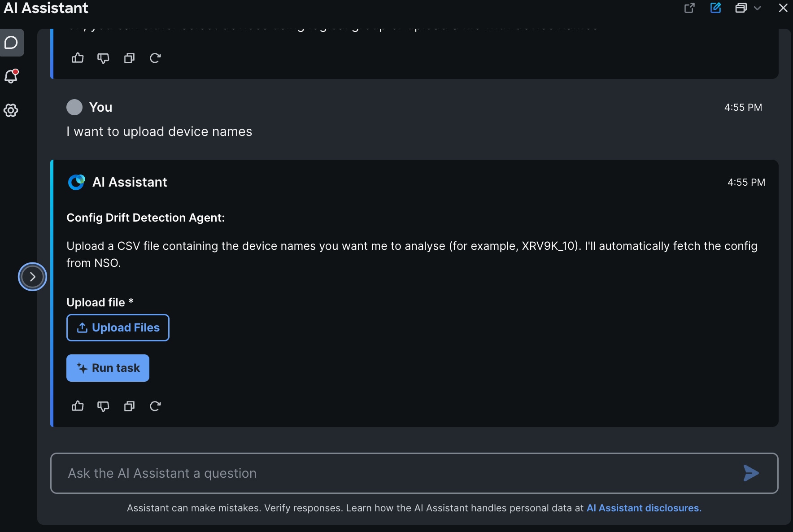Open AI Assistant disclosures link

[644, 508]
